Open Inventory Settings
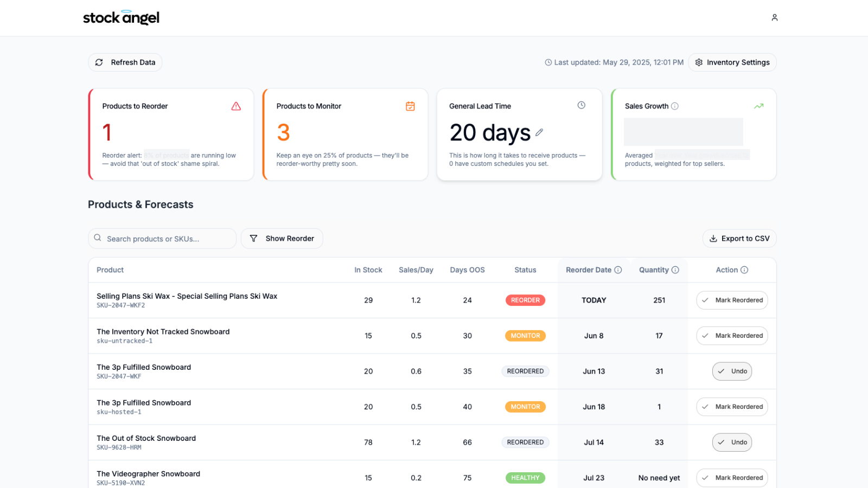868x488 pixels. (x=732, y=62)
